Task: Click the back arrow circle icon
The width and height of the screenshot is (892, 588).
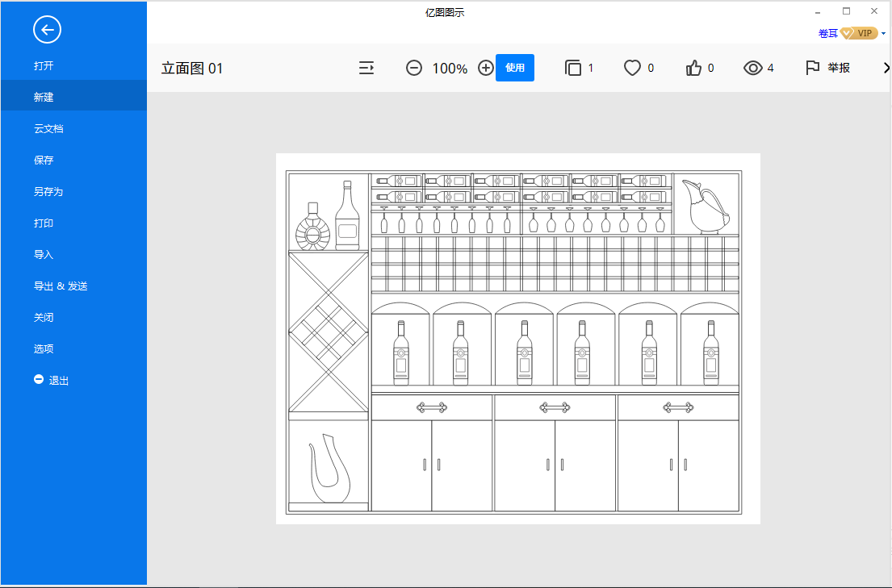Action: (47, 30)
